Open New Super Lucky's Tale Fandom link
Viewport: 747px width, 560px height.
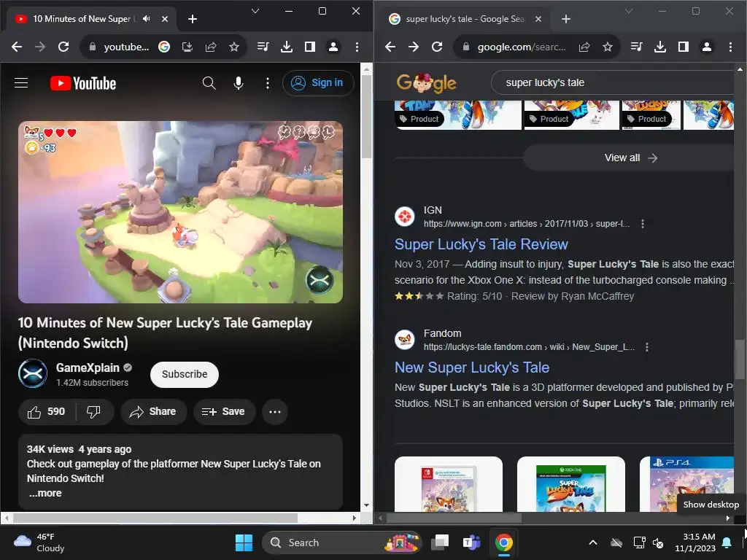[x=472, y=367]
